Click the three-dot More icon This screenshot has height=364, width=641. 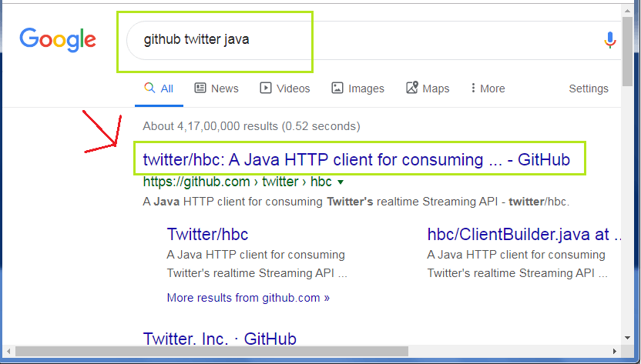(473, 88)
